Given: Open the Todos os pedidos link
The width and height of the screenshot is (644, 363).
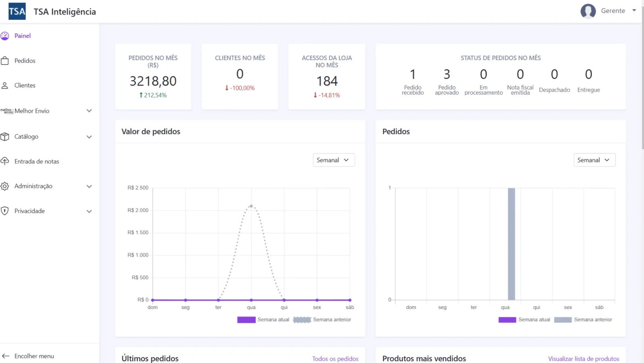Looking at the screenshot, I should coord(335,359).
